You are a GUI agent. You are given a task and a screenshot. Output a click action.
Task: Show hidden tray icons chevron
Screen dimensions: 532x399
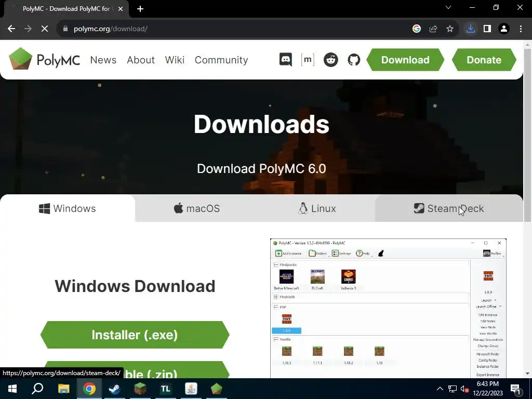click(440, 389)
